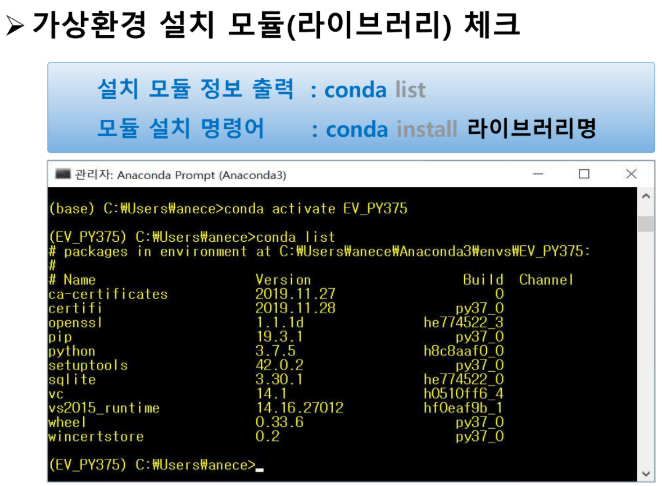
Task: Click the scrollbar up arrow
Action: click(646, 196)
